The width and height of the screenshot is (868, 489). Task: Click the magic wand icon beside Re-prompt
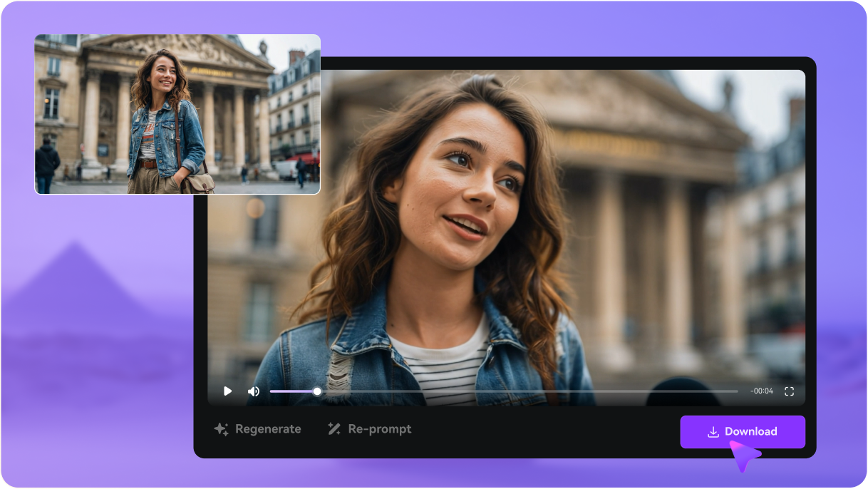[334, 428]
